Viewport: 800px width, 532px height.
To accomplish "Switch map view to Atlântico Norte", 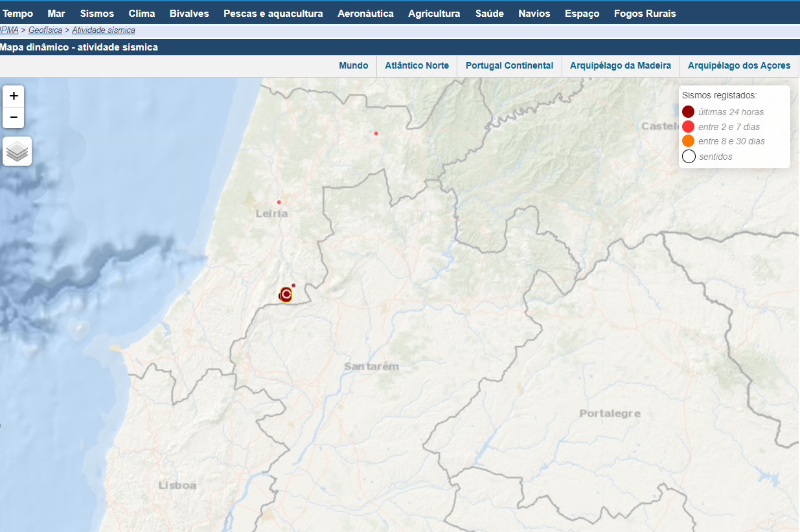I will [x=417, y=65].
